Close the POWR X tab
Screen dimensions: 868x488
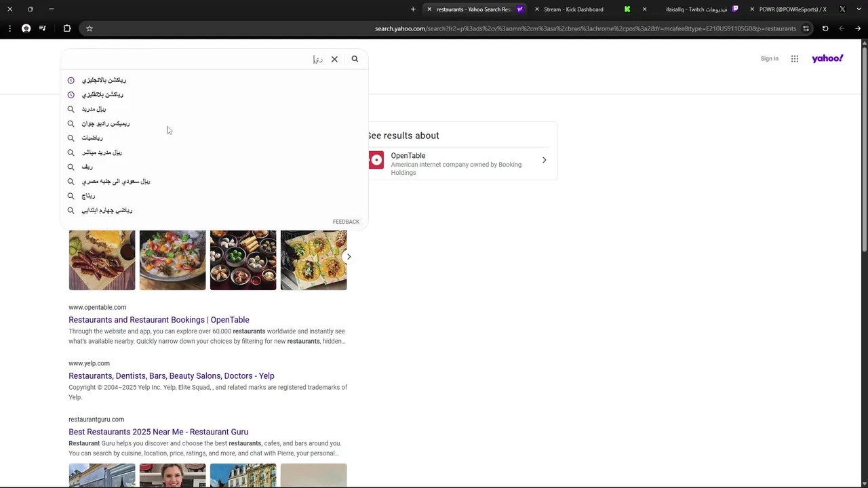[x=752, y=9]
